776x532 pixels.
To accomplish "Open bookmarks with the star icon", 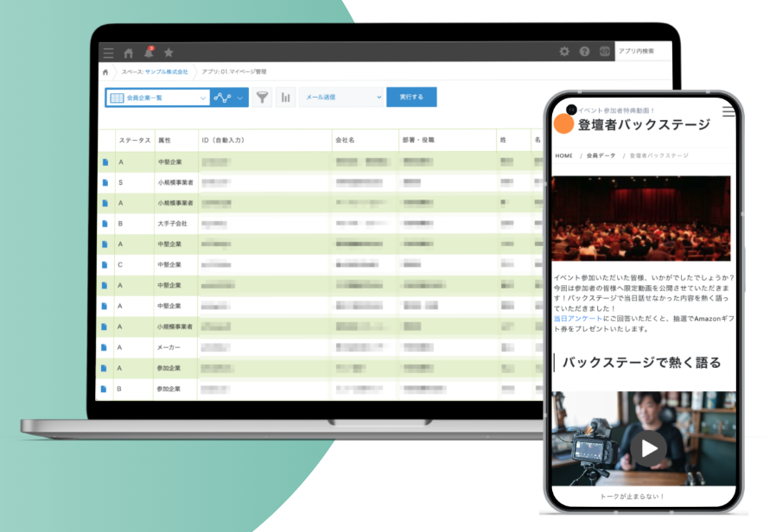I will (169, 53).
